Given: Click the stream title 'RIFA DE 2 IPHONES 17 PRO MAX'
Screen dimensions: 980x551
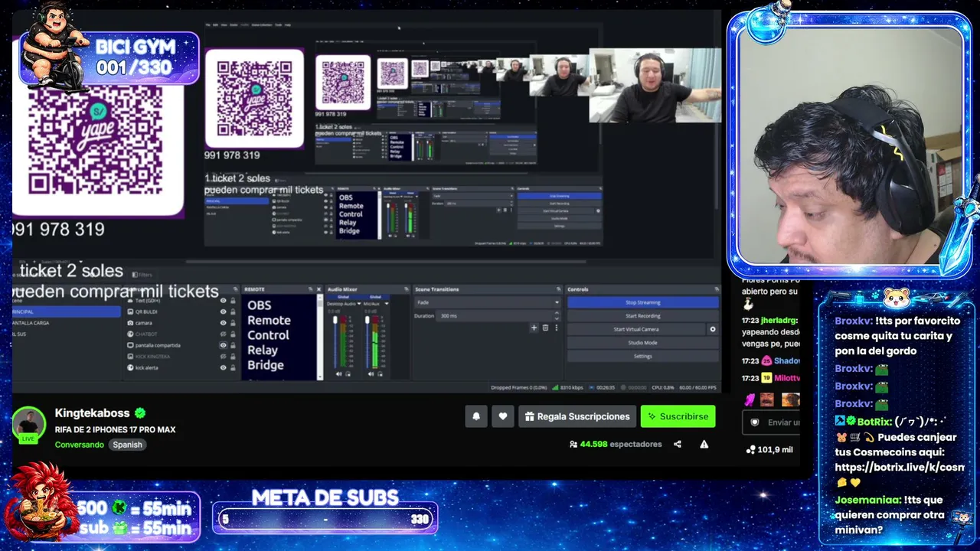Looking at the screenshot, I should click(x=116, y=430).
